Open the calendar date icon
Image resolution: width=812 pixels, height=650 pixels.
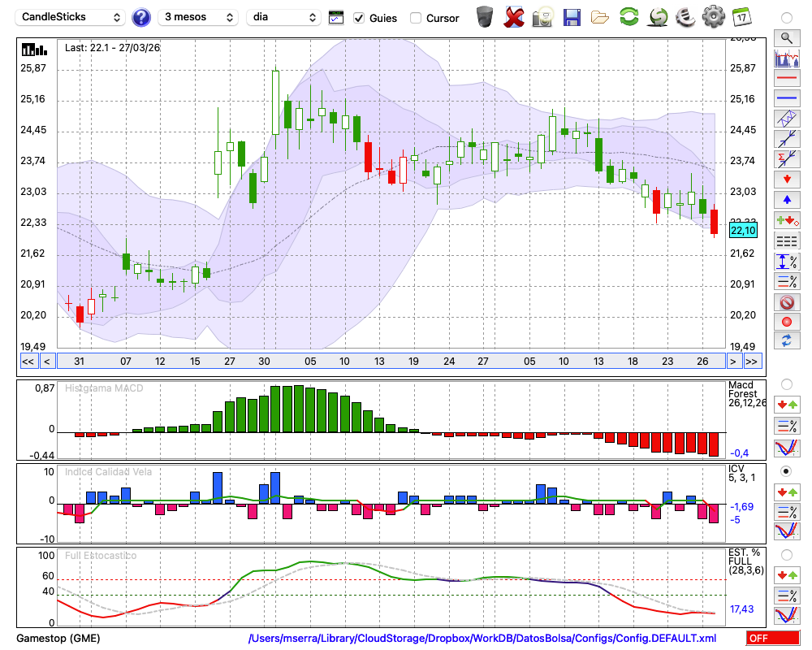click(x=741, y=17)
